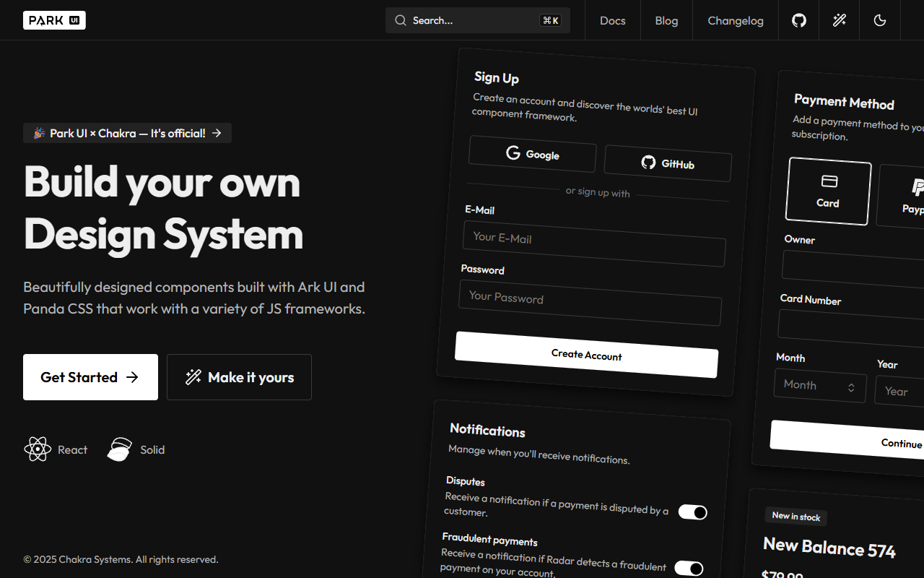Open the GitHub repository from the navbar
The height and width of the screenshot is (578, 924).
pos(798,20)
